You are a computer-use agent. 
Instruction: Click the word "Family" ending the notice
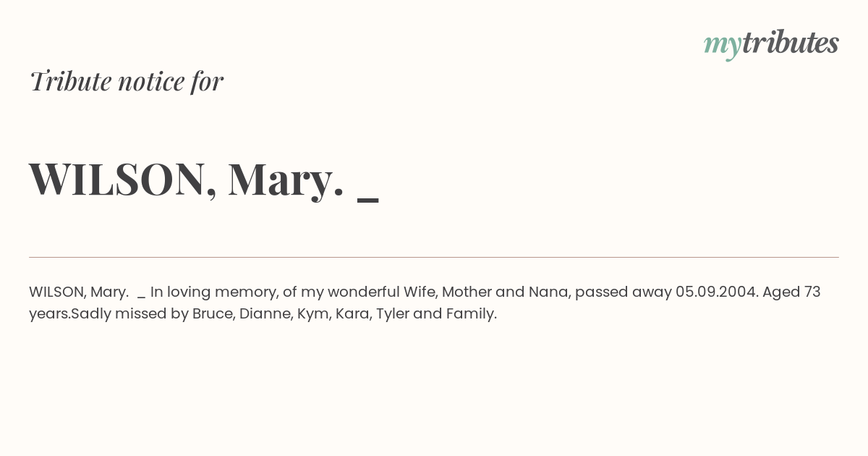470,314
